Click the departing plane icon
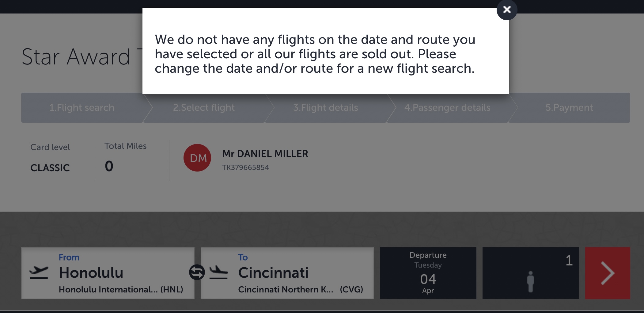The width and height of the screenshot is (644, 313). (39, 272)
